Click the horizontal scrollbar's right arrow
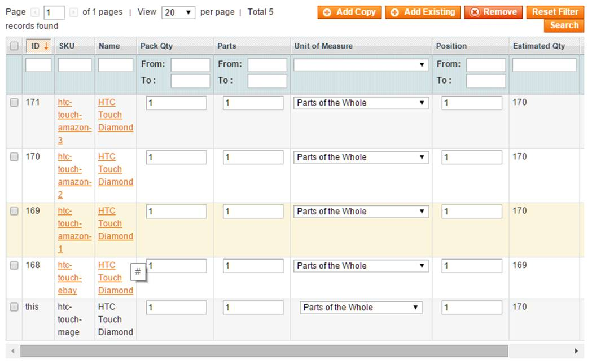 click(x=576, y=351)
